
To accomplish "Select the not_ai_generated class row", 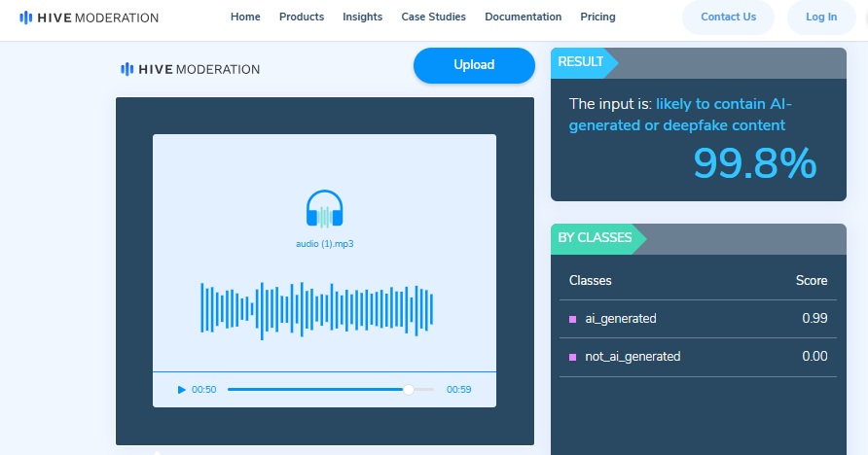I will tap(698, 357).
